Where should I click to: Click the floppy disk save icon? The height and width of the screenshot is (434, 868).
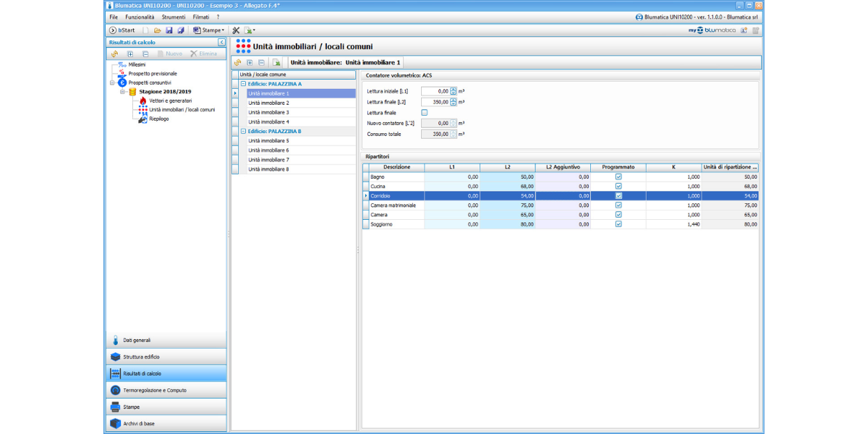[x=169, y=30]
